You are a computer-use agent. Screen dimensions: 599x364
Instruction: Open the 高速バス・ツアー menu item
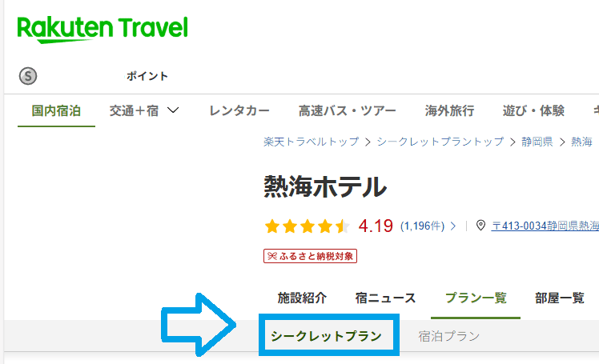(x=347, y=111)
